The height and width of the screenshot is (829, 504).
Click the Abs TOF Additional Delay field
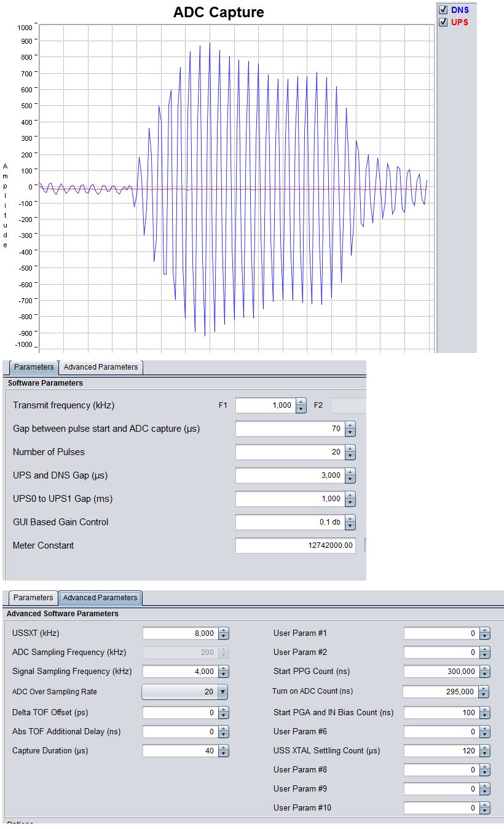(180, 732)
